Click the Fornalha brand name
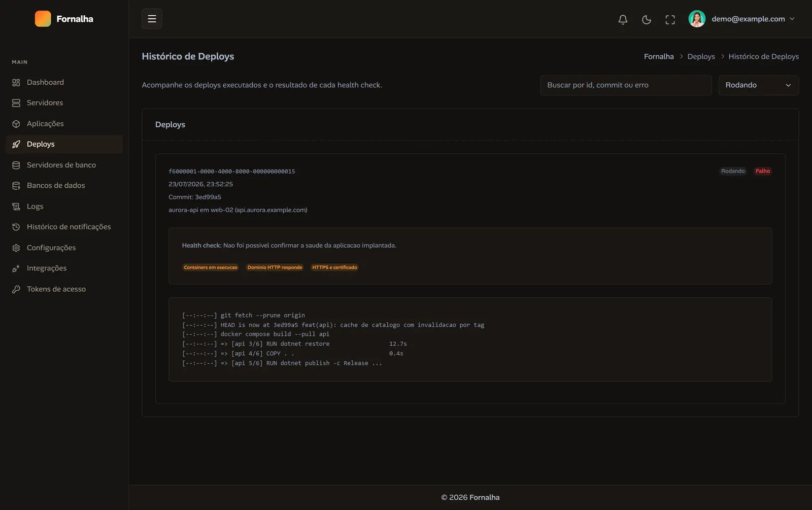Screen dimensions: 812x510 75,19
